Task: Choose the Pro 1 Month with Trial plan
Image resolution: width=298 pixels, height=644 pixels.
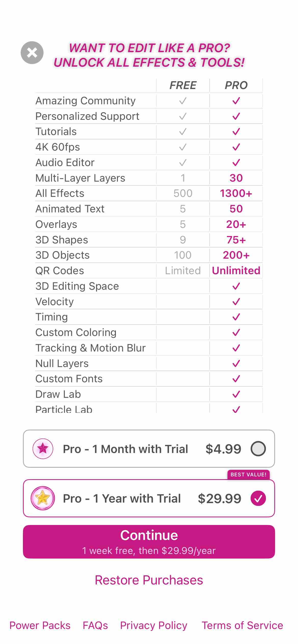Action: tap(125, 449)
